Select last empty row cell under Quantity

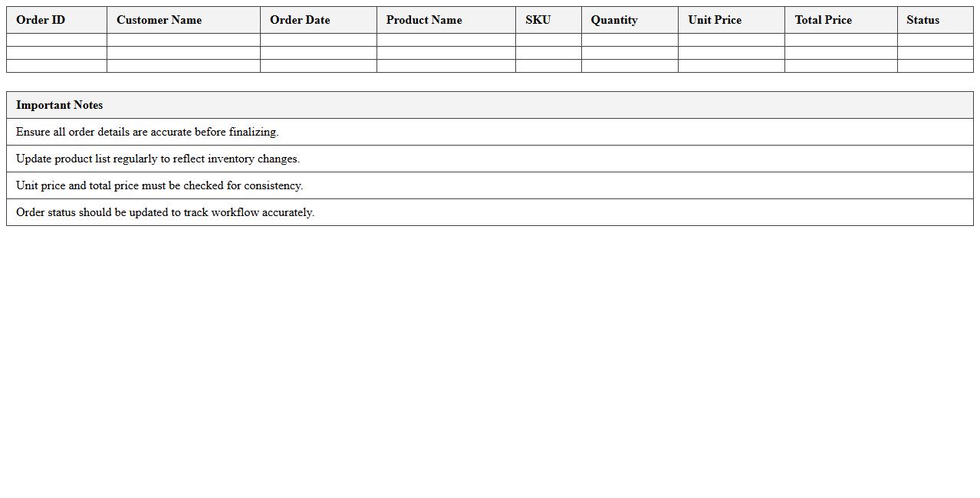coord(630,66)
